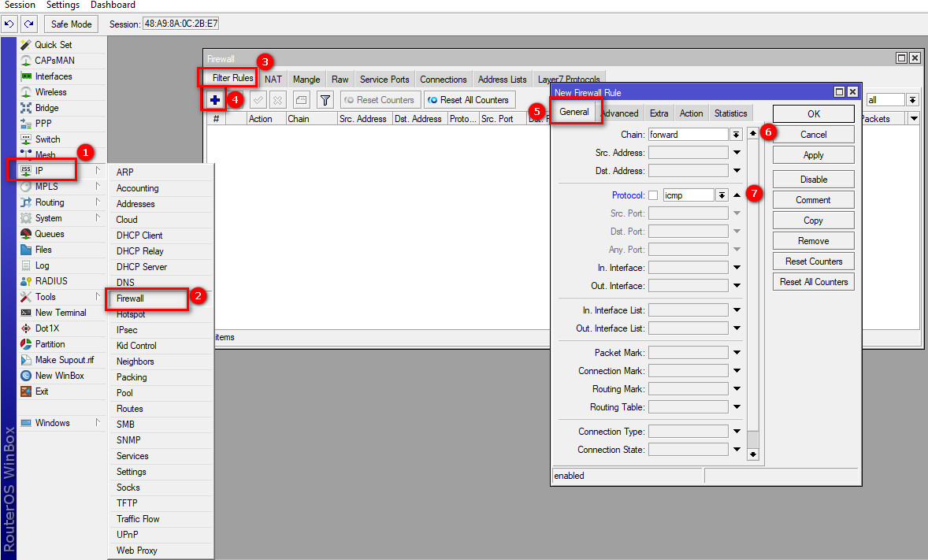The image size is (928, 560).
Task: Click the redo arrow icon in top toolbar
Action: [28, 24]
